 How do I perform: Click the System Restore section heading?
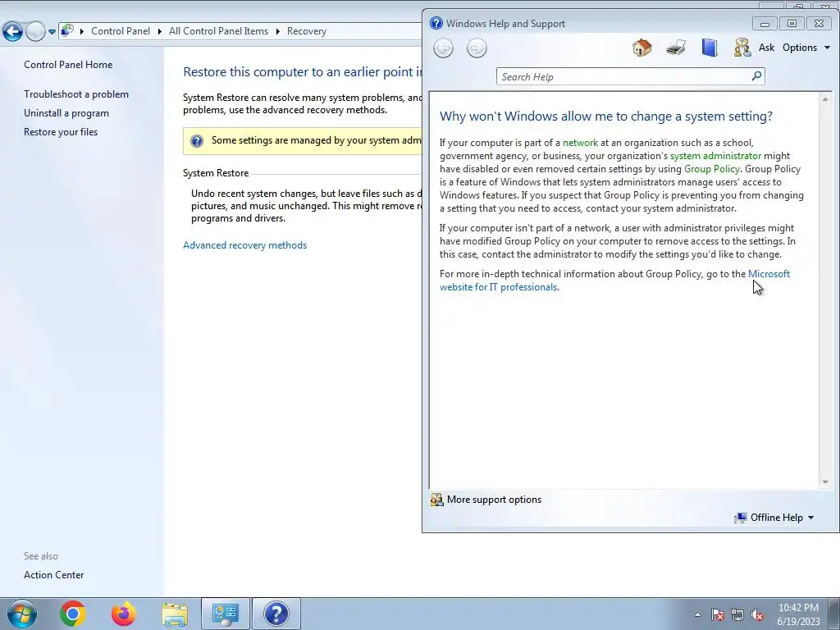coord(216,173)
